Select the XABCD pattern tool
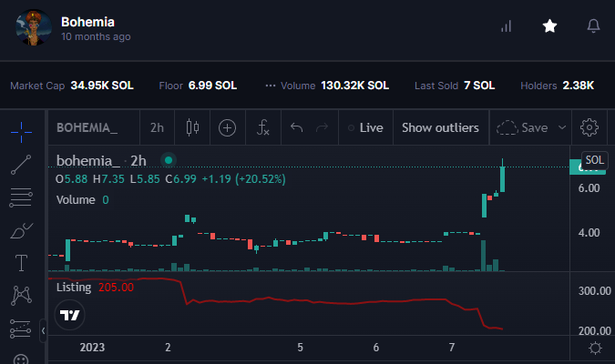The width and height of the screenshot is (615, 364). coord(21,296)
